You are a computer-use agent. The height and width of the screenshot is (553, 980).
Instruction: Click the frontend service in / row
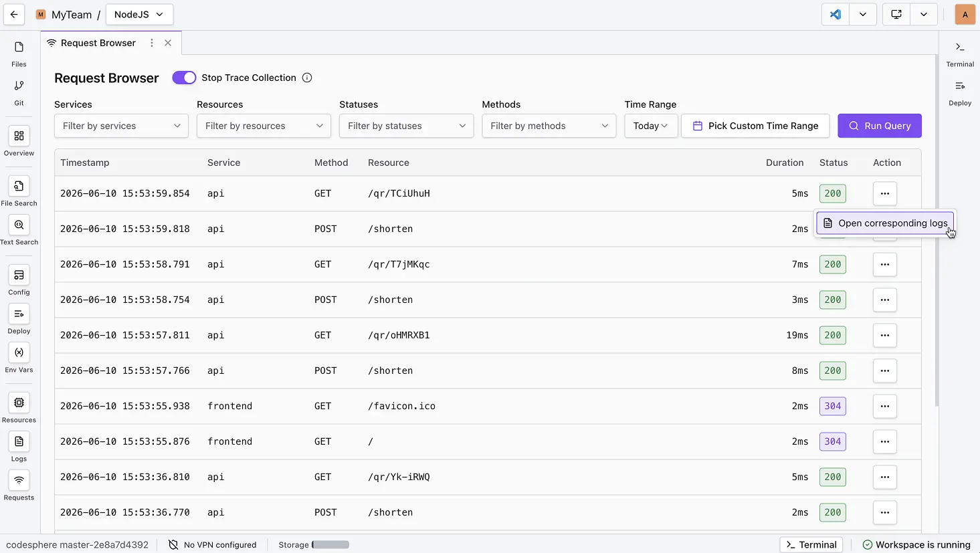point(230,441)
